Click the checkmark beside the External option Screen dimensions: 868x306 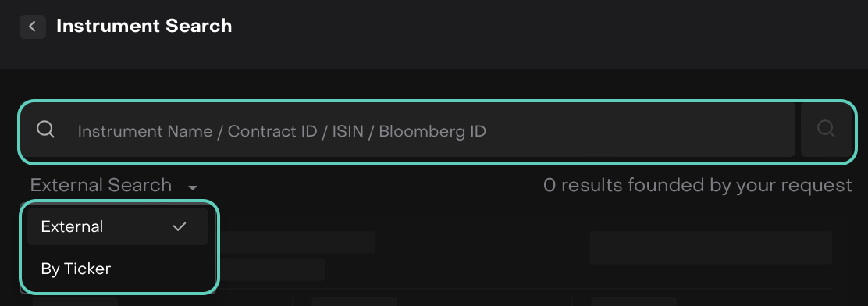pyautogui.click(x=180, y=226)
